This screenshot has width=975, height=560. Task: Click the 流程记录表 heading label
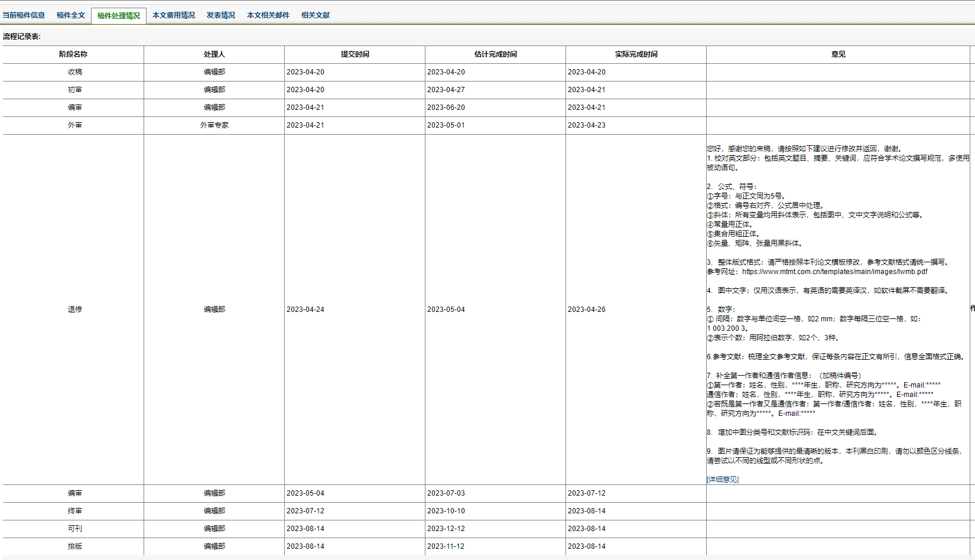coord(22,37)
